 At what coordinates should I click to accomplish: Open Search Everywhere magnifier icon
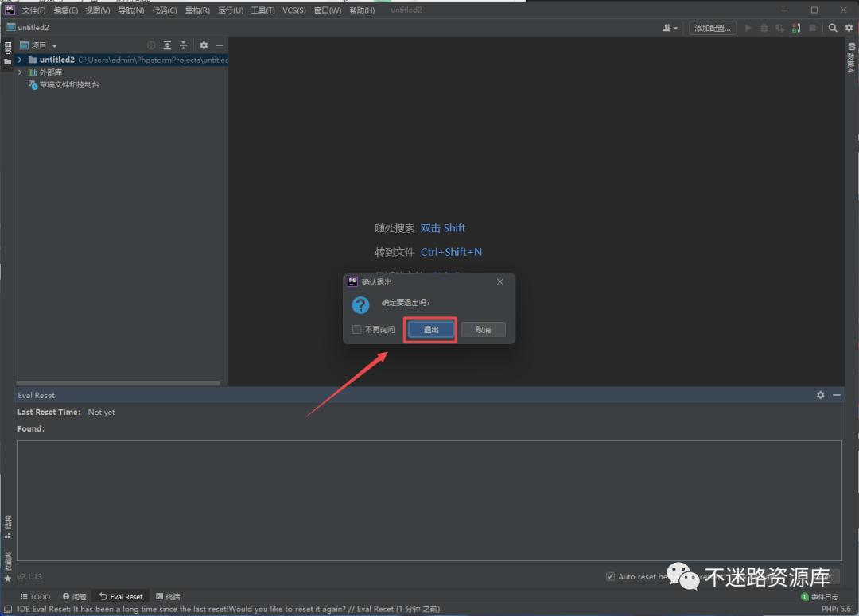[832, 28]
